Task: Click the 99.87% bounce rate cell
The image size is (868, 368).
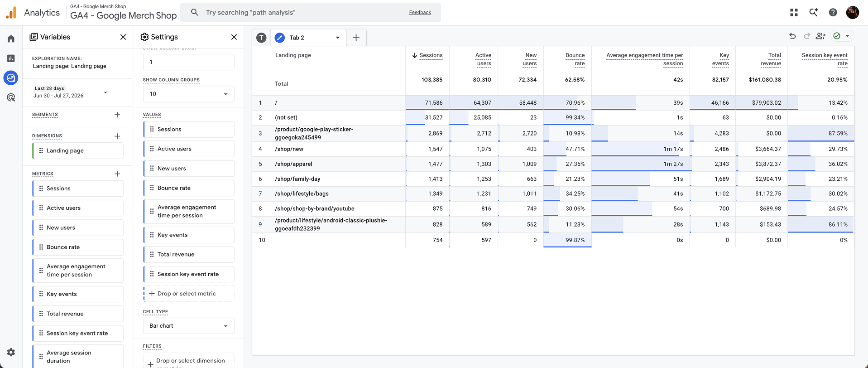Action: tap(567, 240)
